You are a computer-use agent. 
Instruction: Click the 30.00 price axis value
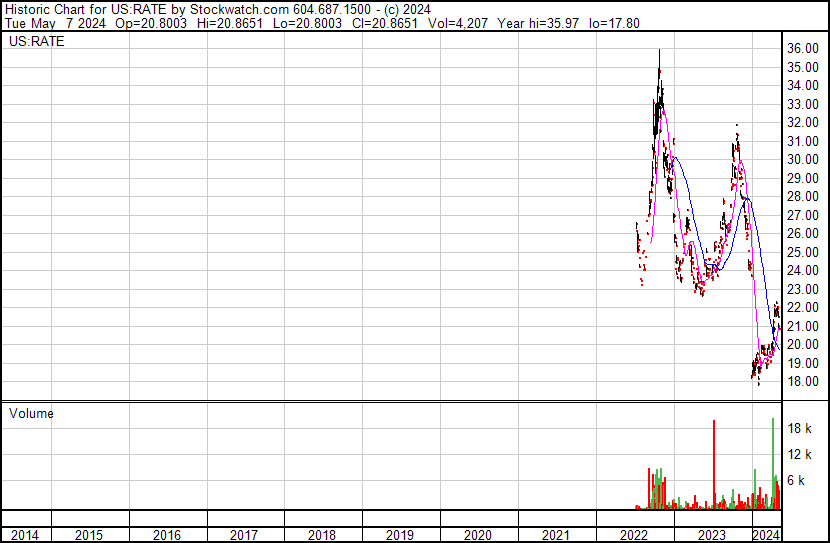point(803,159)
